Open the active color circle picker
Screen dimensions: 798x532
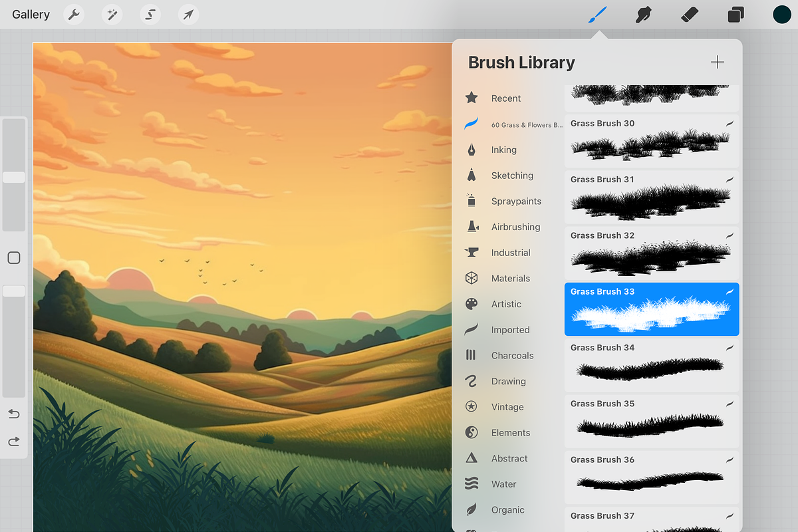point(781,15)
